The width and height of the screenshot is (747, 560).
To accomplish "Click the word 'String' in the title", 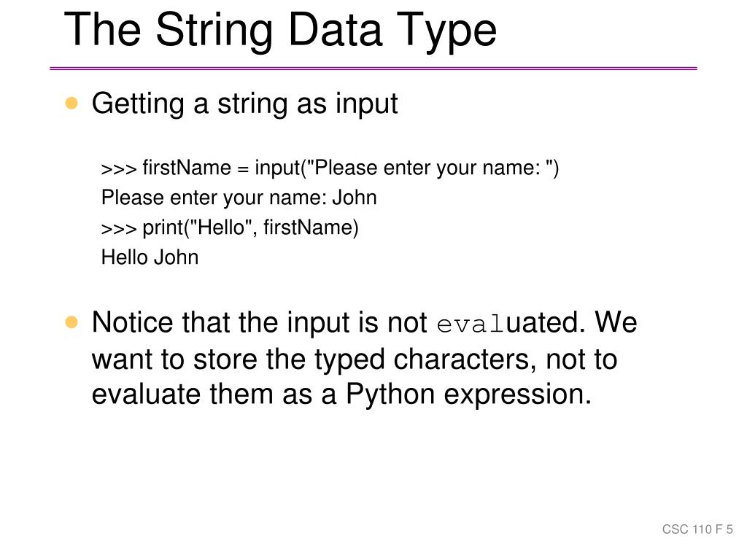I will (214, 31).
